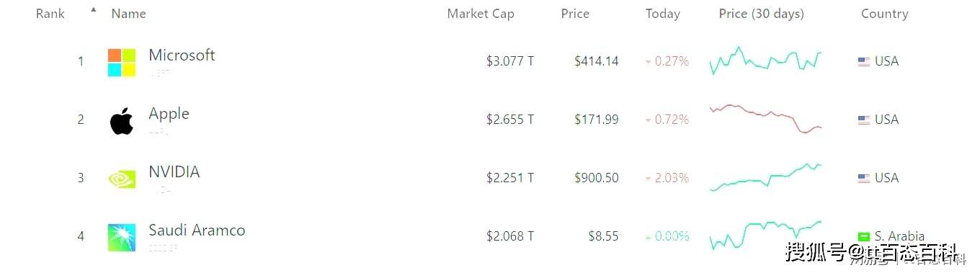Image resolution: width=980 pixels, height=273 pixels.
Task: Sort table by Price column
Action: pyautogui.click(x=575, y=14)
